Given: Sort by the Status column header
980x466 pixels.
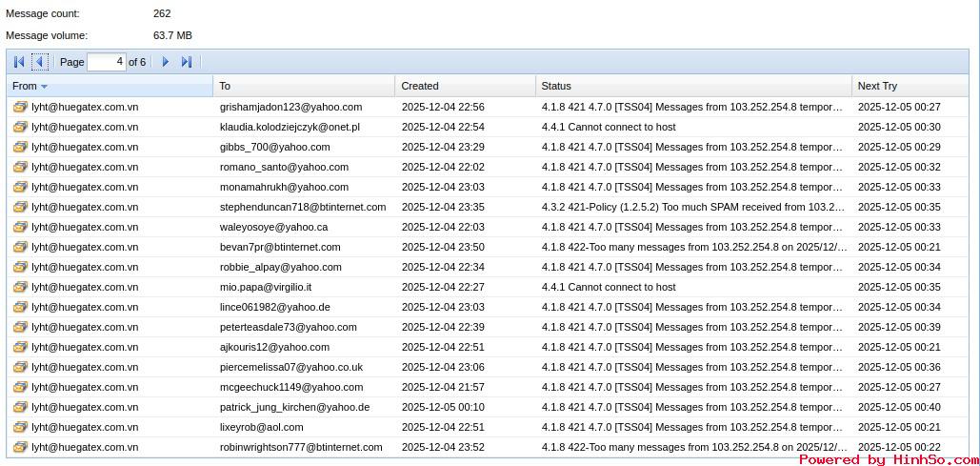Looking at the screenshot, I should (x=556, y=86).
